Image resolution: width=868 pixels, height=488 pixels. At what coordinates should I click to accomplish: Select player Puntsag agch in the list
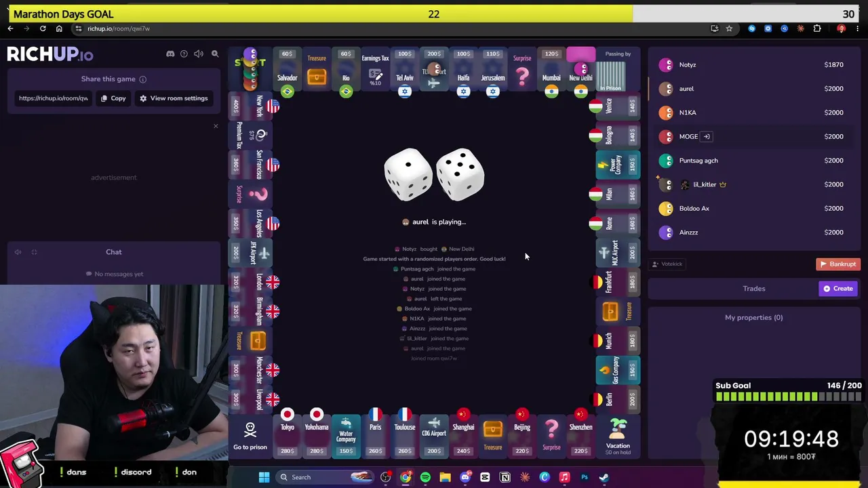pyautogui.click(x=753, y=161)
